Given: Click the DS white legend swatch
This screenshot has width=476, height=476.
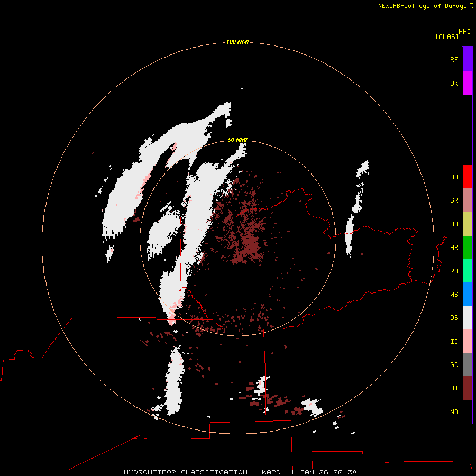Looking at the screenshot, I should point(467,317).
